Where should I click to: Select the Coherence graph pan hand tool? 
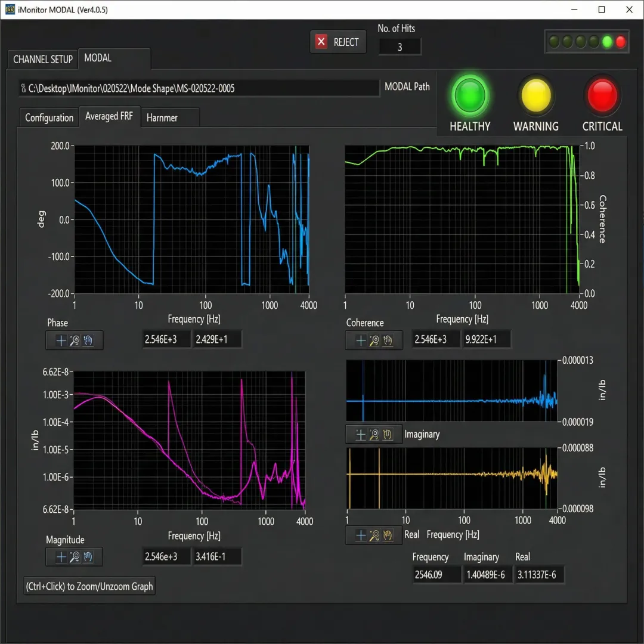click(388, 340)
